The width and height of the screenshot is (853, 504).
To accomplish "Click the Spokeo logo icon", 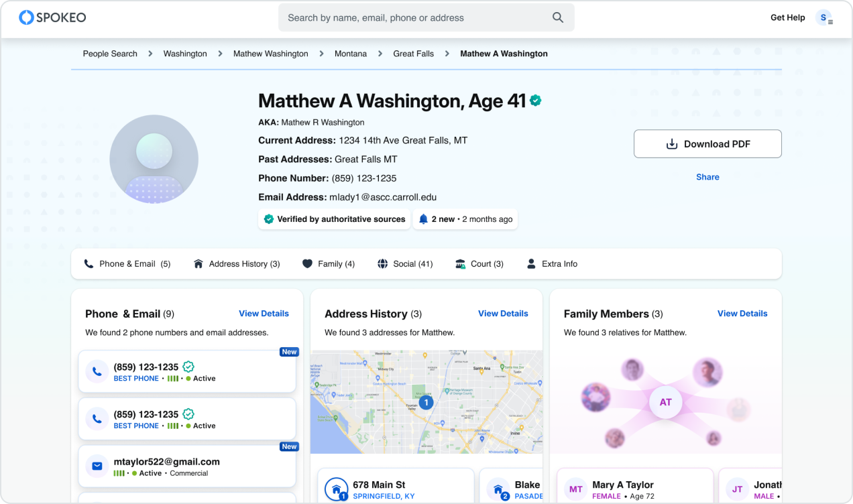I will [26, 17].
